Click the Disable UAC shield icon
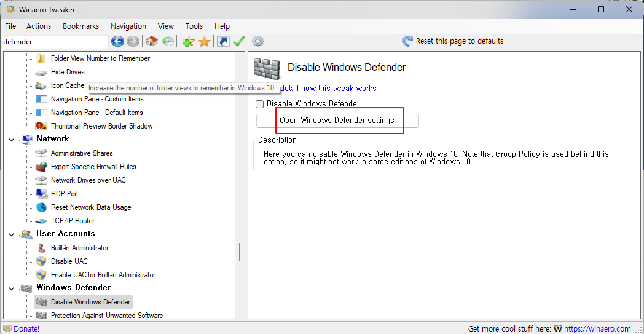Screen dimensions: 644x334 41,261
